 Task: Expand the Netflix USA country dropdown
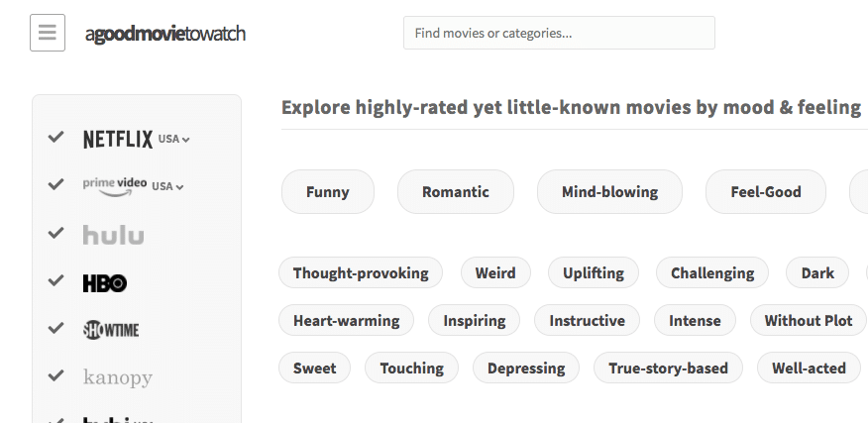[174, 140]
